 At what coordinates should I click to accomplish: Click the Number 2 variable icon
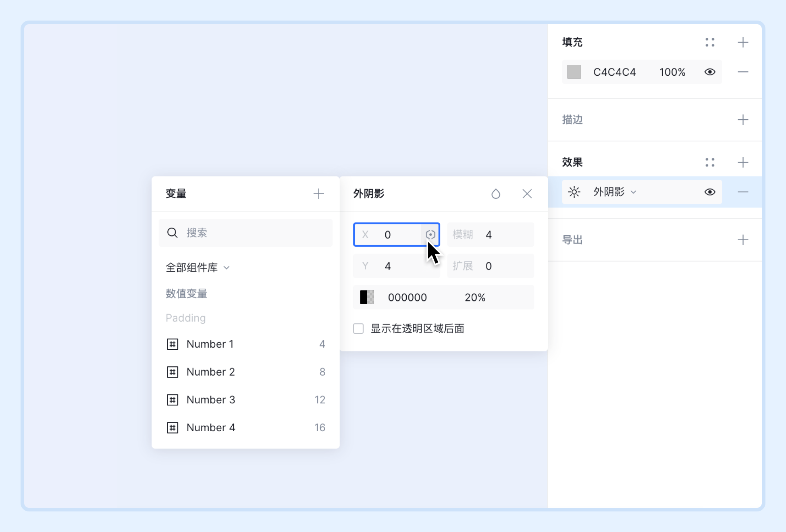point(173,372)
